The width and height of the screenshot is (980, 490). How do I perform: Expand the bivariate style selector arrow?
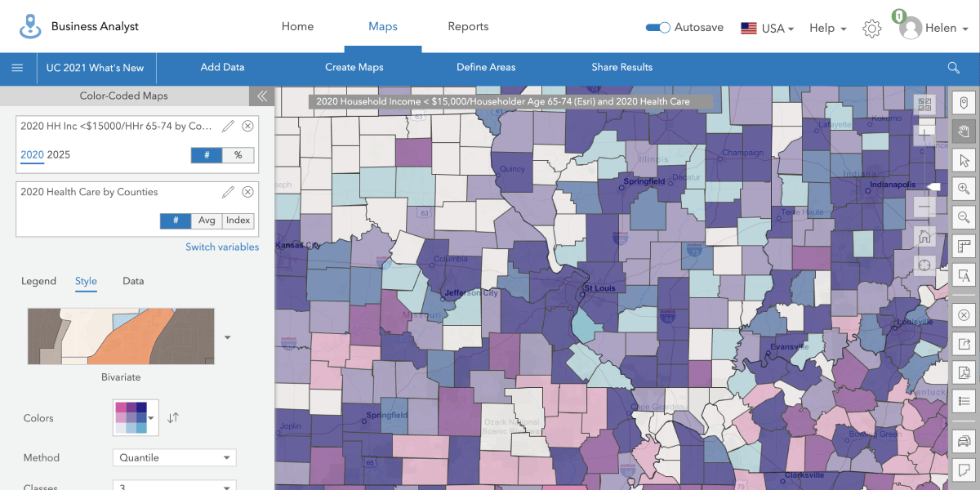[227, 336]
